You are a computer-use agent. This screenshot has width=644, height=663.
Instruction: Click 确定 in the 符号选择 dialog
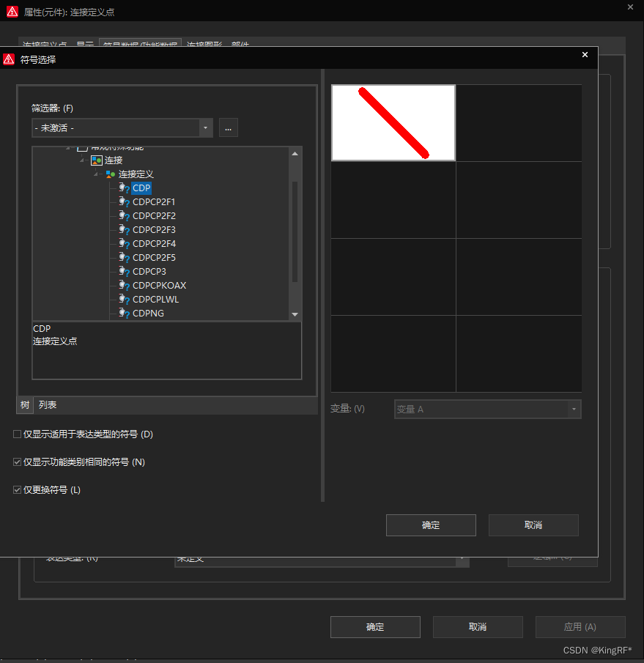(431, 525)
